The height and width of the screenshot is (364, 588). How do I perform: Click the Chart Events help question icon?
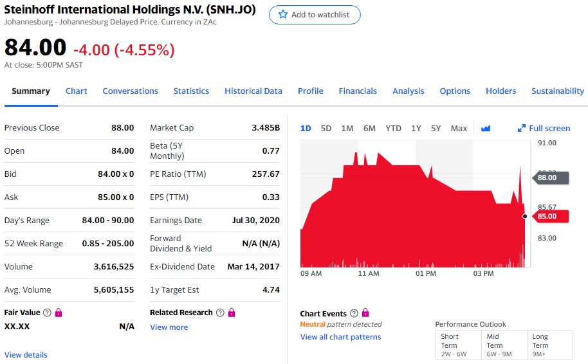354,313
